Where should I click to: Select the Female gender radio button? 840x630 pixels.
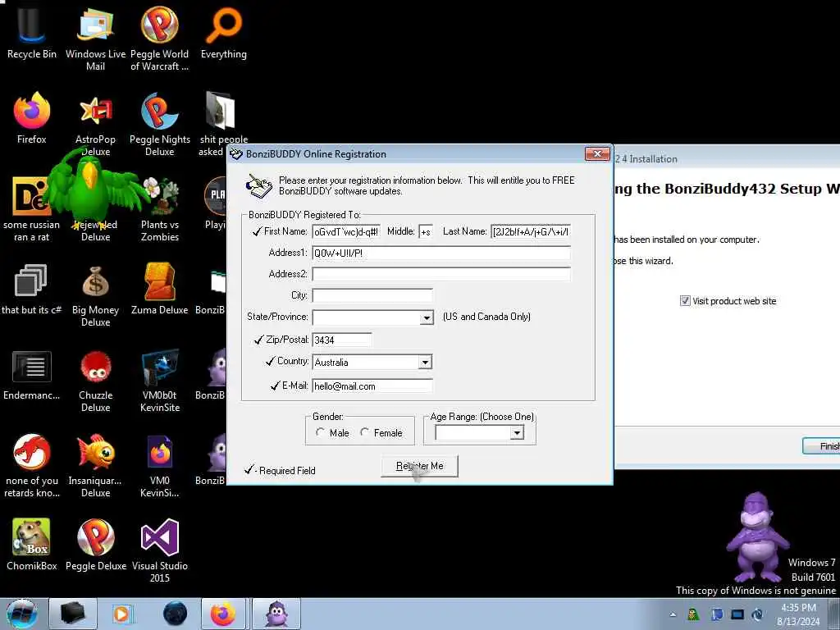(365, 432)
